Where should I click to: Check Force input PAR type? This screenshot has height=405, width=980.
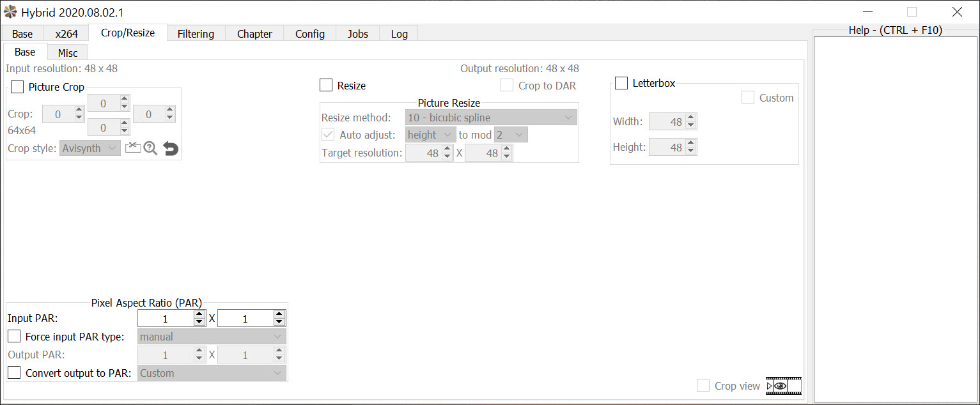(14, 336)
